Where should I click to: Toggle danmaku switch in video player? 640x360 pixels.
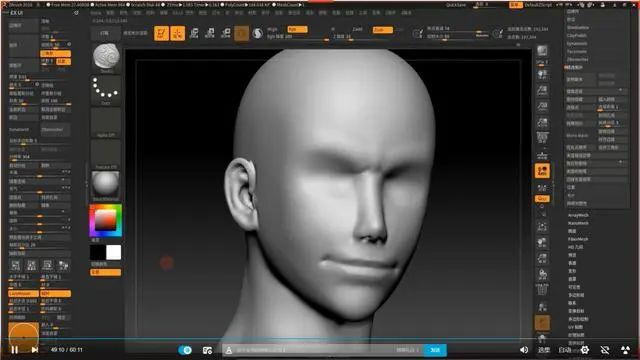185,350
